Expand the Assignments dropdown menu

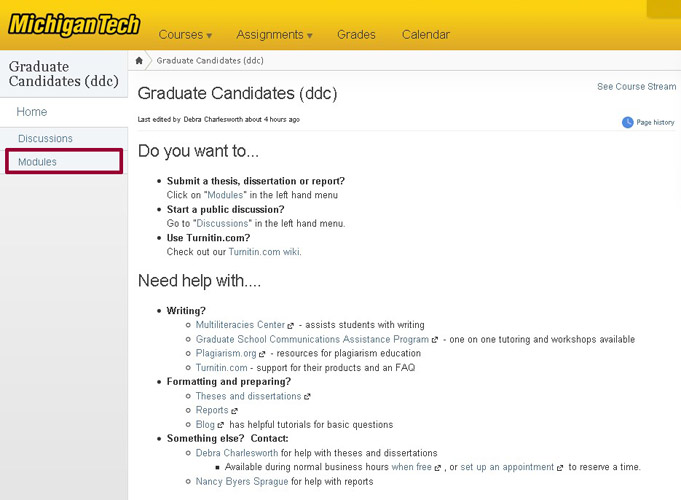274,35
